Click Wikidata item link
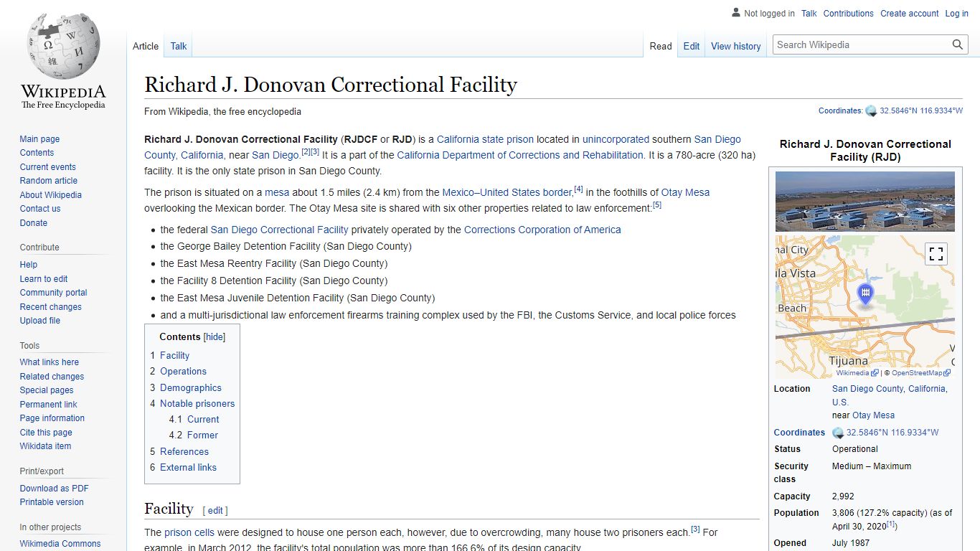Screen dimensions: 980x551 point(45,446)
